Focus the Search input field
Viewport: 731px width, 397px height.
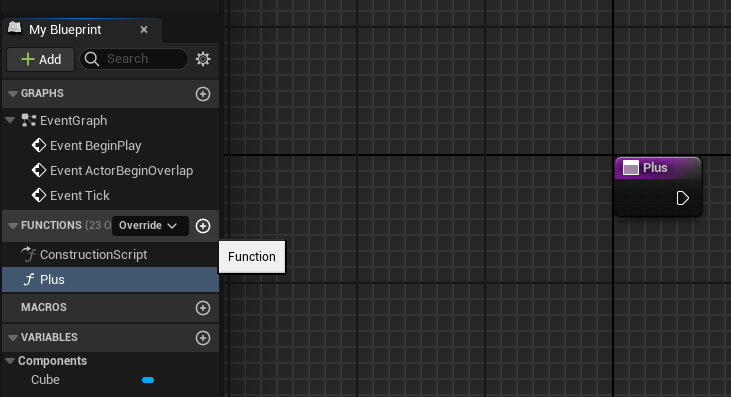[x=134, y=59]
